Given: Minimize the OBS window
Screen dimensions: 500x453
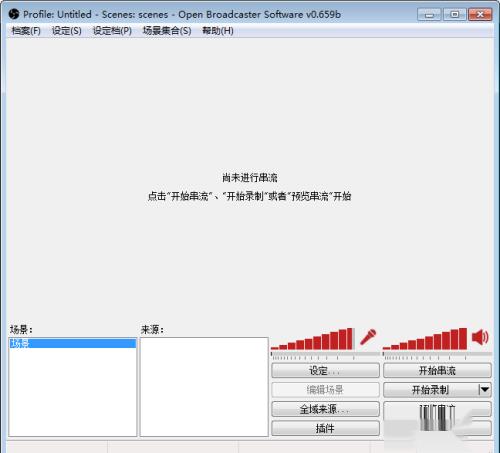Looking at the screenshot, I should [x=429, y=14].
